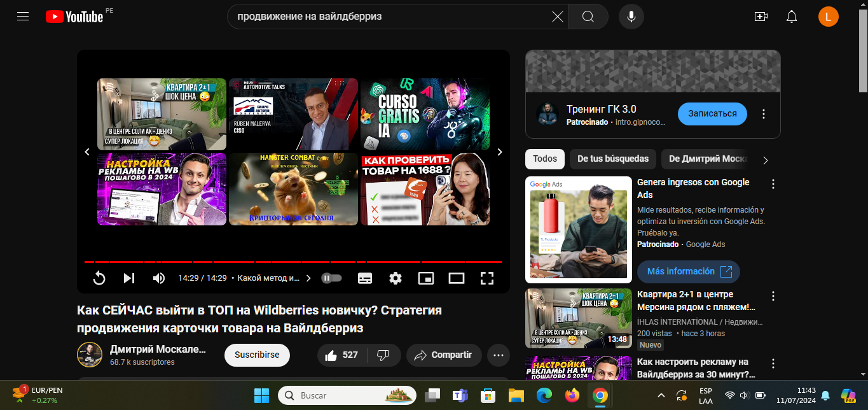Mute the video volume
The height and width of the screenshot is (410, 868).
159,278
